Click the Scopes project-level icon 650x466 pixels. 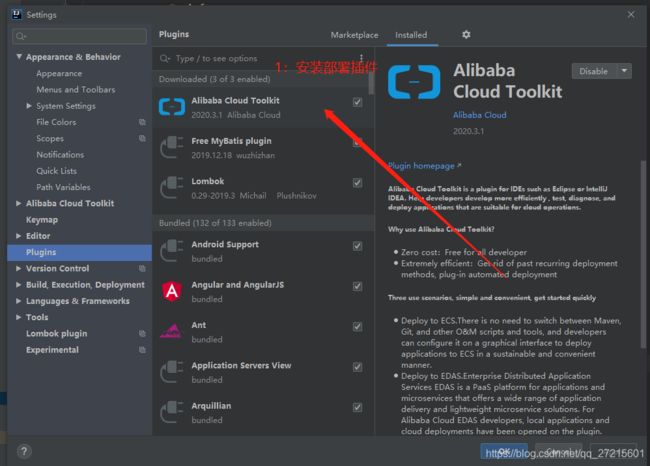point(142,138)
